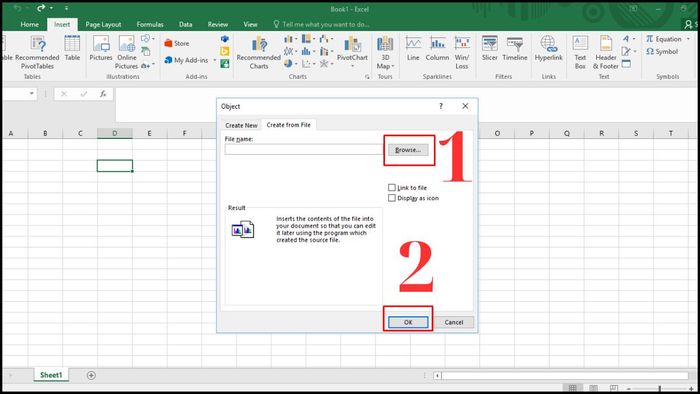
Task: Insert SmartArt graphic from Illustrations group
Action: pos(146,52)
